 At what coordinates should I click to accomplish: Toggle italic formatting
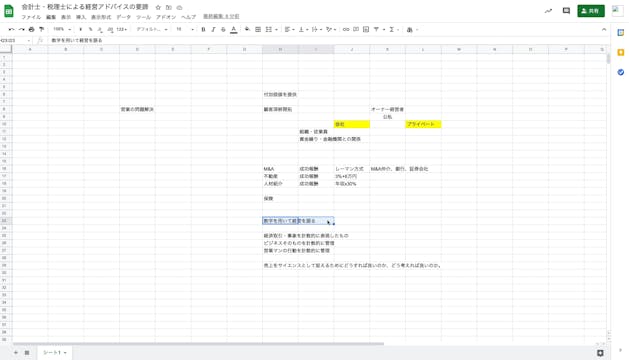213,29
